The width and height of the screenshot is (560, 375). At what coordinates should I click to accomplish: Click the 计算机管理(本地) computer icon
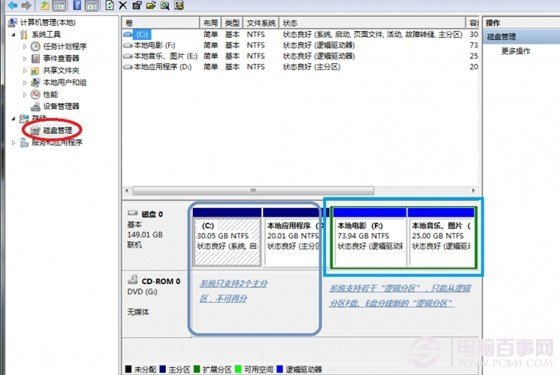pos(12,22)
